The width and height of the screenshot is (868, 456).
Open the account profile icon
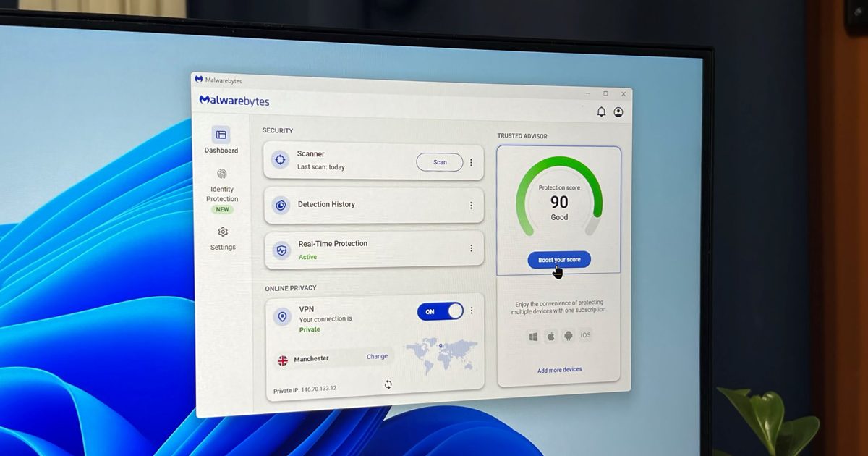click(618, 112)
